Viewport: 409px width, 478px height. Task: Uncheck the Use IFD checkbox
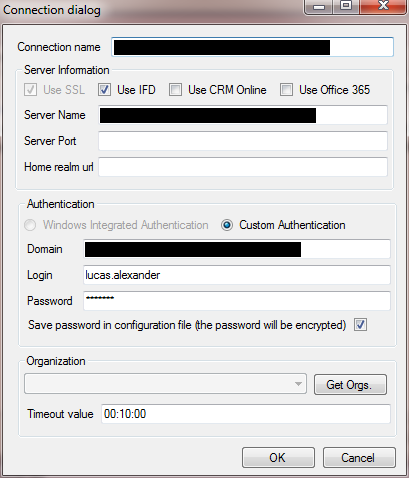click(104, 90)
